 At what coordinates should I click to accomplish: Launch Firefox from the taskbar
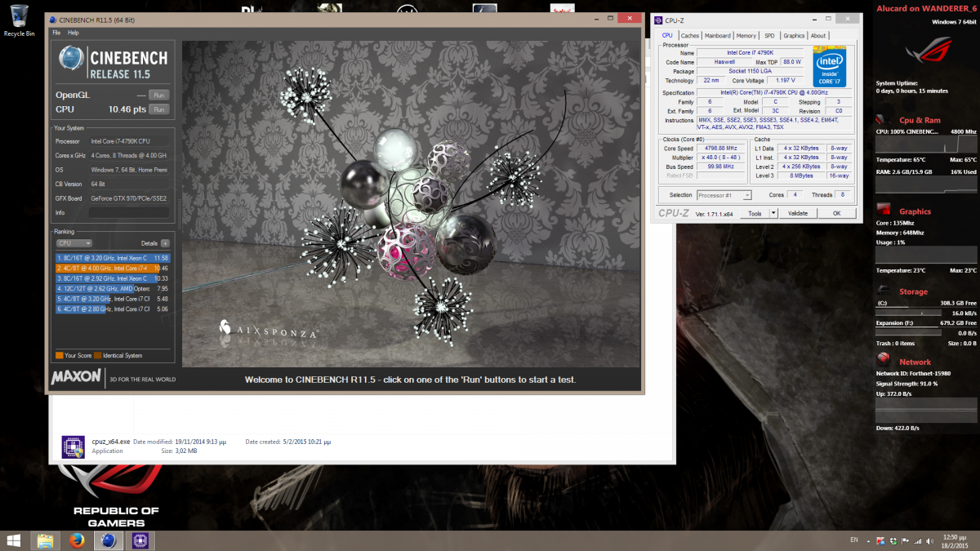point(76,540)
